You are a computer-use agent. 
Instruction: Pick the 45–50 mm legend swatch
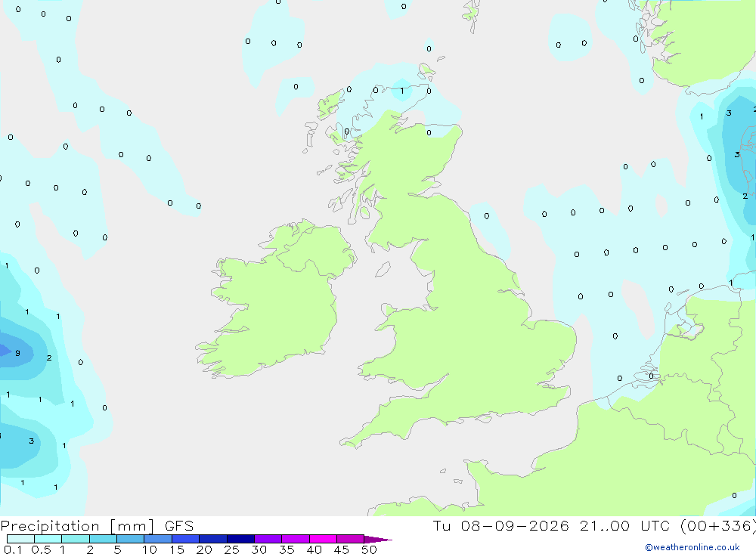click(x=351, y=539)
